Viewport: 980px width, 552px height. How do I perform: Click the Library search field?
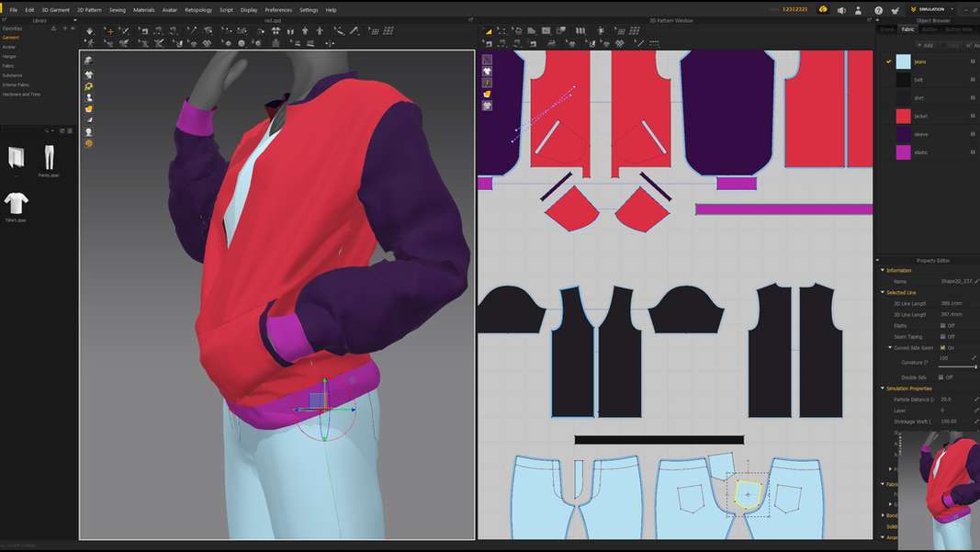(x=23, y=130)
